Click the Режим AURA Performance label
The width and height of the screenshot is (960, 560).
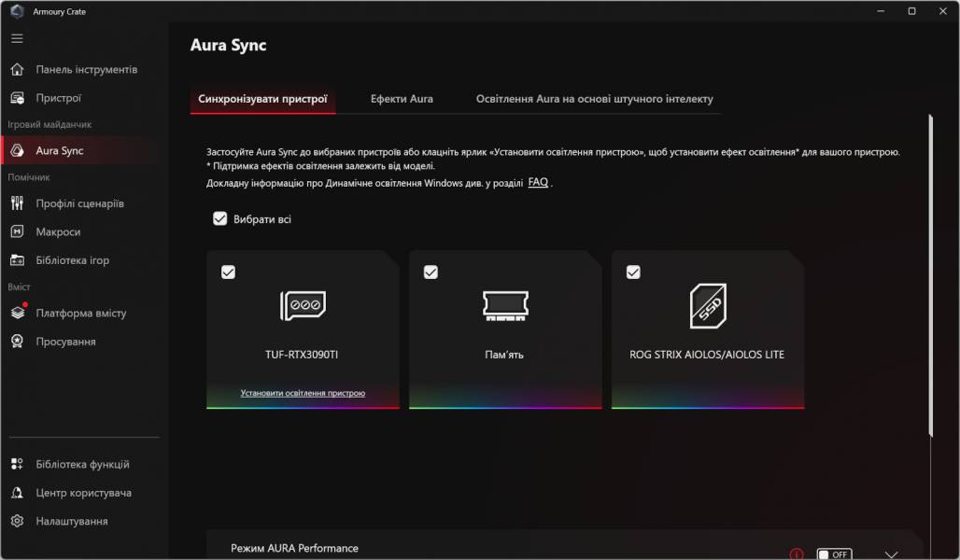294,548
